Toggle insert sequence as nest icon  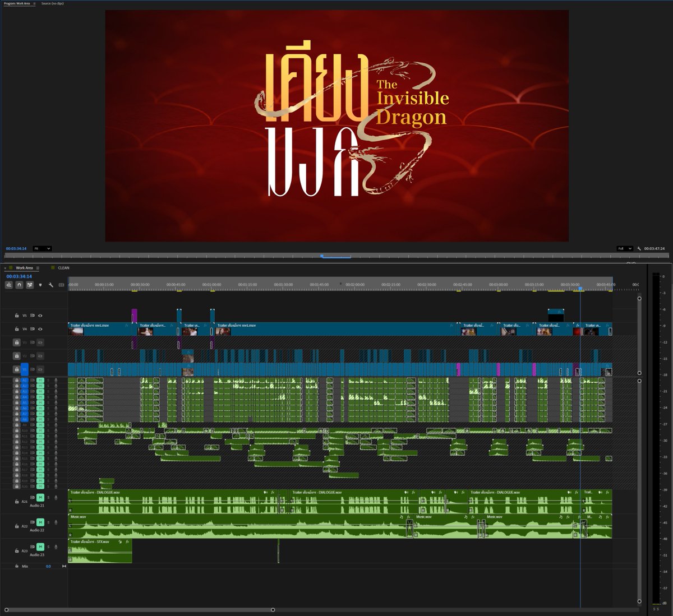9,285
